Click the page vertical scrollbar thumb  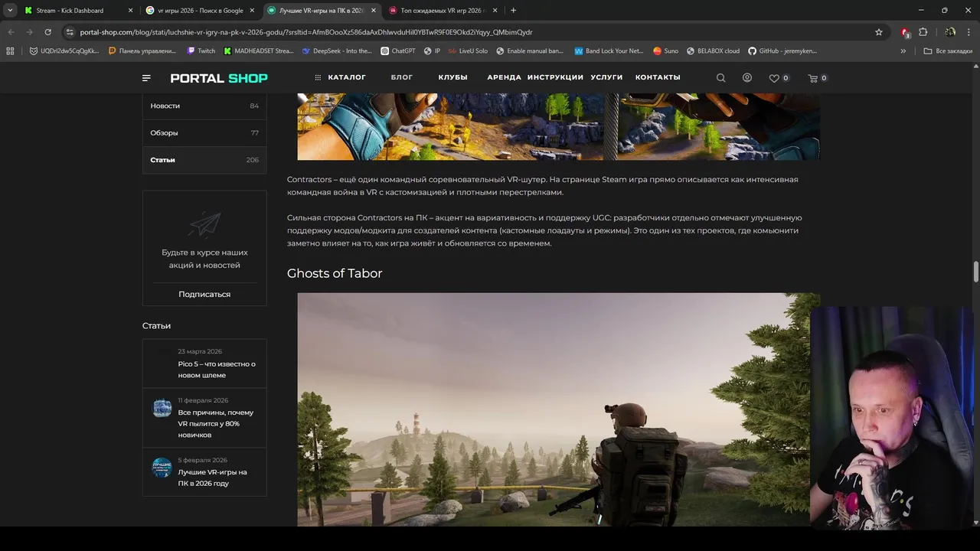(x=976, y=272)
